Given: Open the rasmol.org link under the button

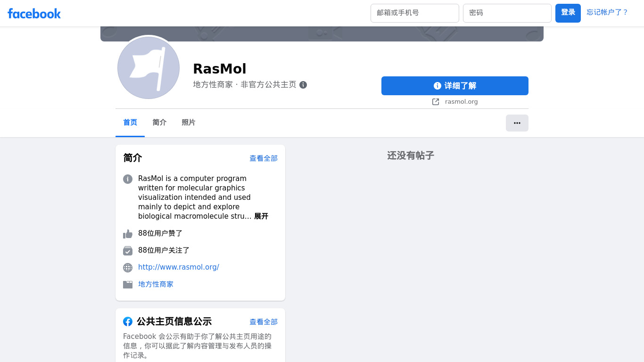Looking at the screenshot, I should (x=461, y=102).
